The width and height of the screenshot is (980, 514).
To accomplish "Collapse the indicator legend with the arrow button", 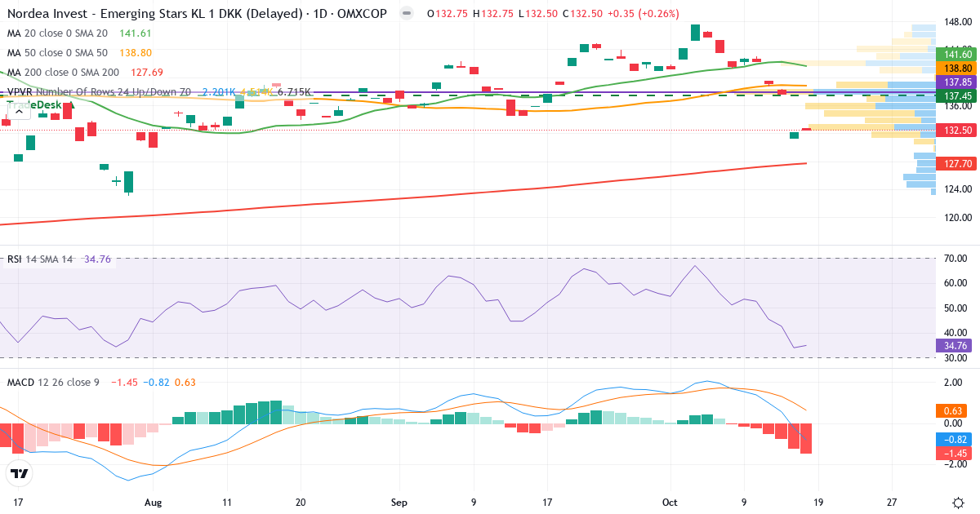I will 19,111.
